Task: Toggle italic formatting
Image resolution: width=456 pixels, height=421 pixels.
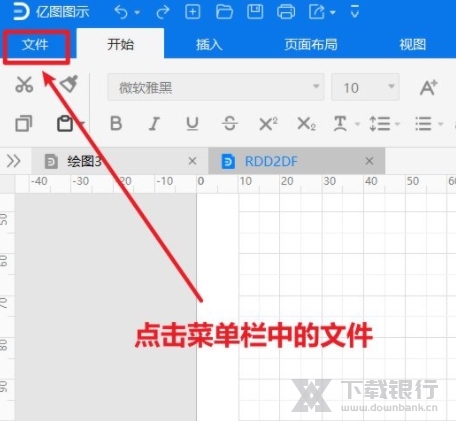Action: pos(154,124)
